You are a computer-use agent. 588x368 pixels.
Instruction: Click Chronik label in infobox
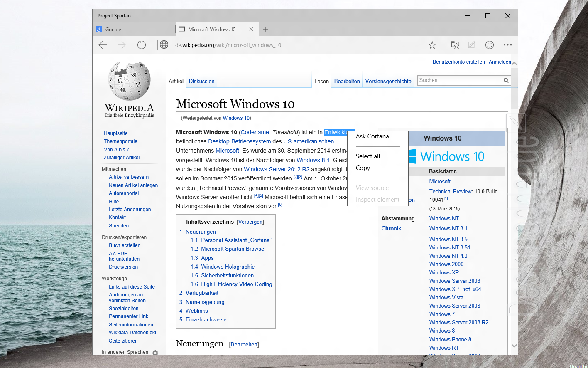pyautogui.click(x=391, y=228)
